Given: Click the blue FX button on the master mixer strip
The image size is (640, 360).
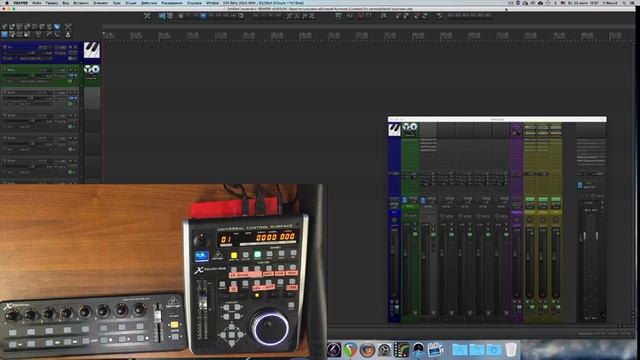Looking at the screenshot, I should click(580, 186).
